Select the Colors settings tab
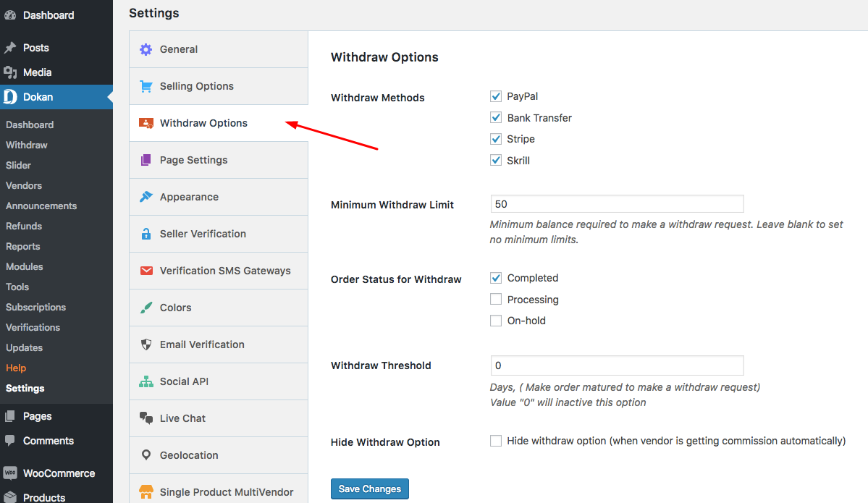 tap(219, 308)
